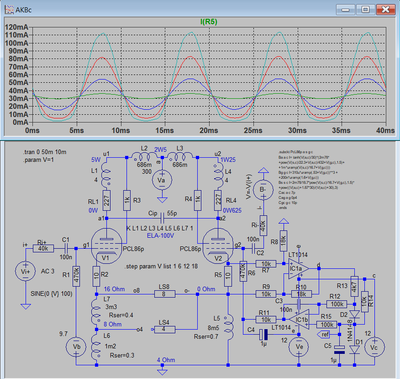The height and width of the screenshot is (379, 400).
Task: Select the Vc voltage source symbol
Action: [x=374, y=347]
